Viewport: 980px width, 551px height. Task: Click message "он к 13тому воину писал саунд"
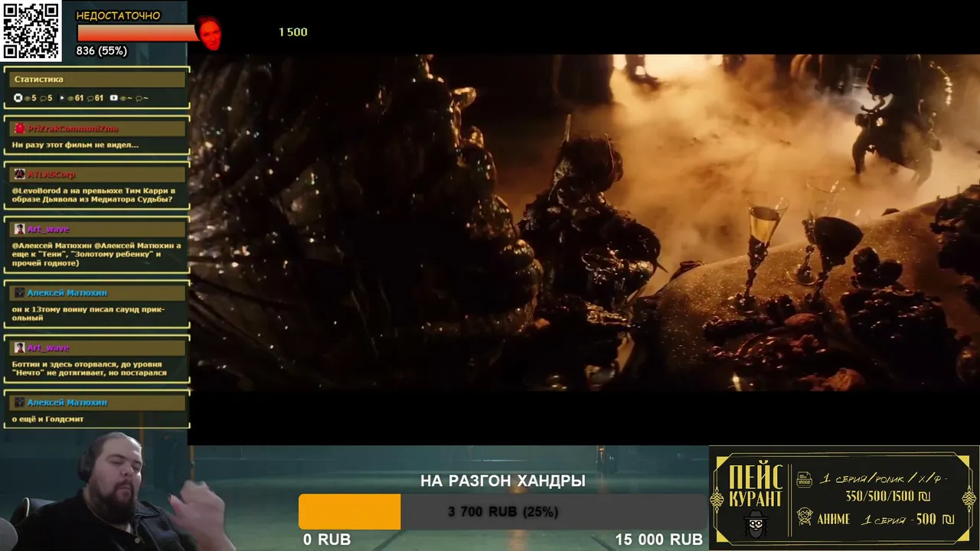(x=88, y=313)
